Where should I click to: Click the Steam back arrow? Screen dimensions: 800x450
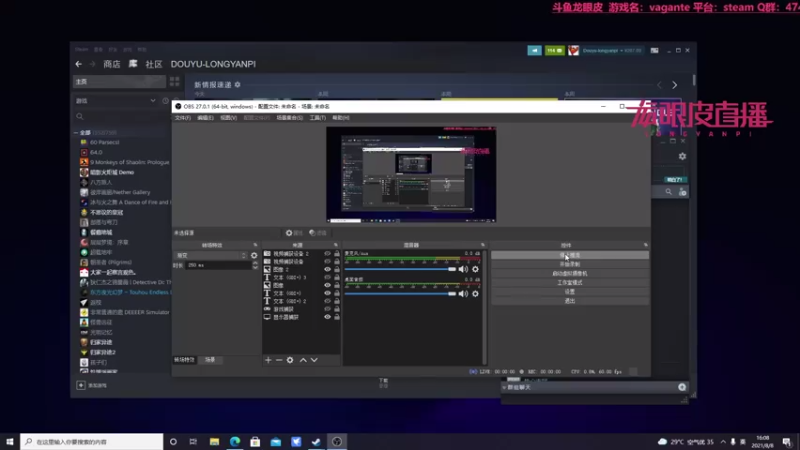(79, 64)
